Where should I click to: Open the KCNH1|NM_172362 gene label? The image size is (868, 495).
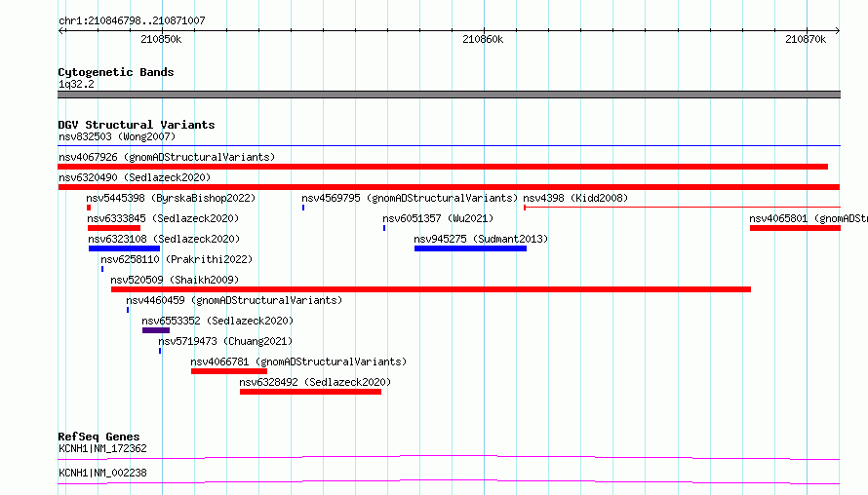click(x=102, y=448)
